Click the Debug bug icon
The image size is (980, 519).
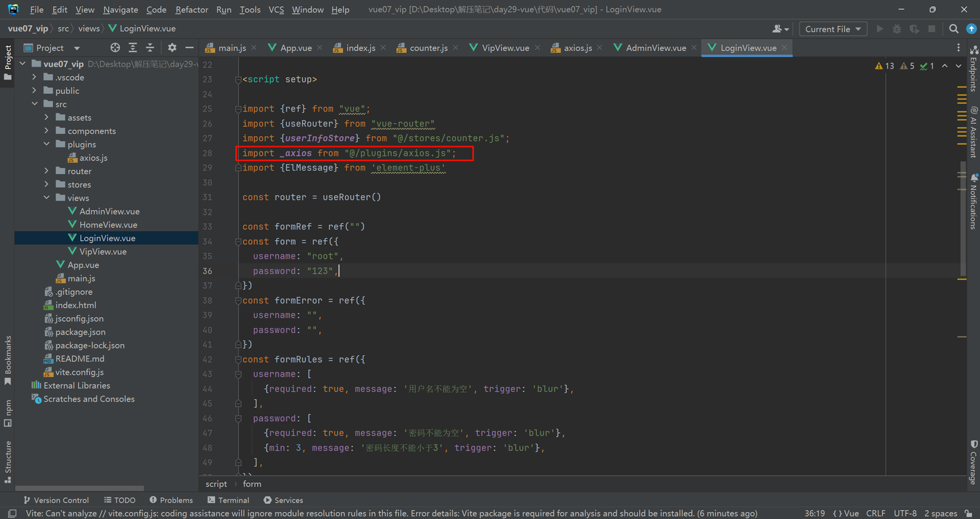pyautogui.click(x=897, y=29)
